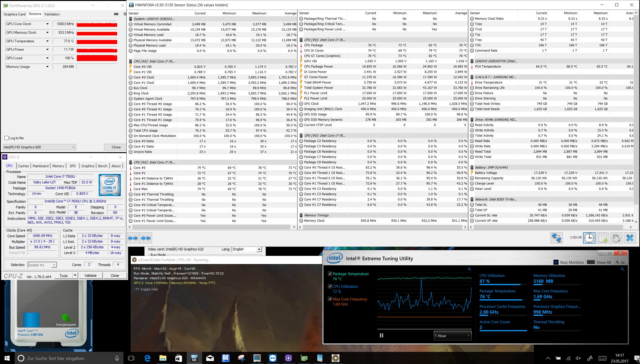Image resolution: width=640 pixels, height=364 pixels.
Task: Click the HWiNFO network monitors icon
Action: point(556,238)
